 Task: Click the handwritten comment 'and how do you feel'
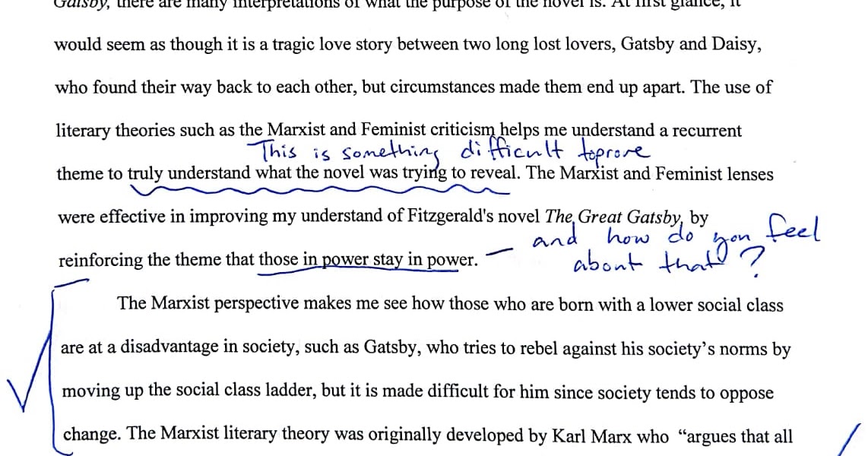tap(676, 233)
